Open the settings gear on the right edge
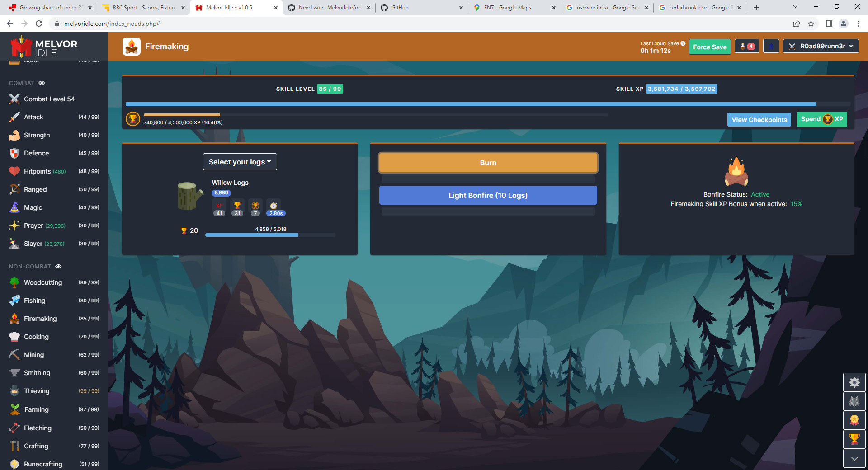This screenshot has height=470, width=868. click(x=854, y=382)
